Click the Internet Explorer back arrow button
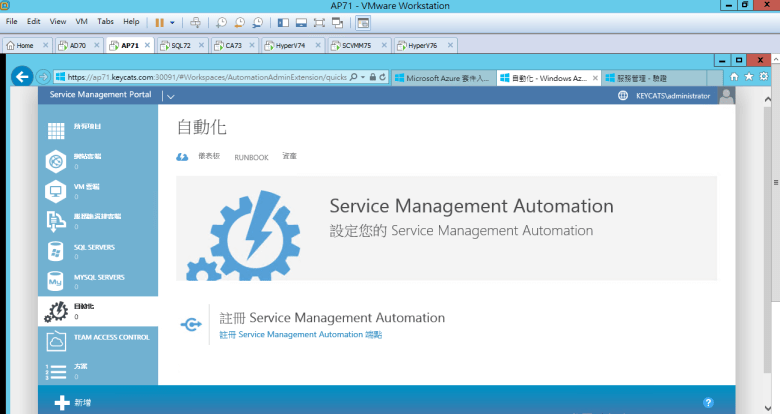 point(21,76)
